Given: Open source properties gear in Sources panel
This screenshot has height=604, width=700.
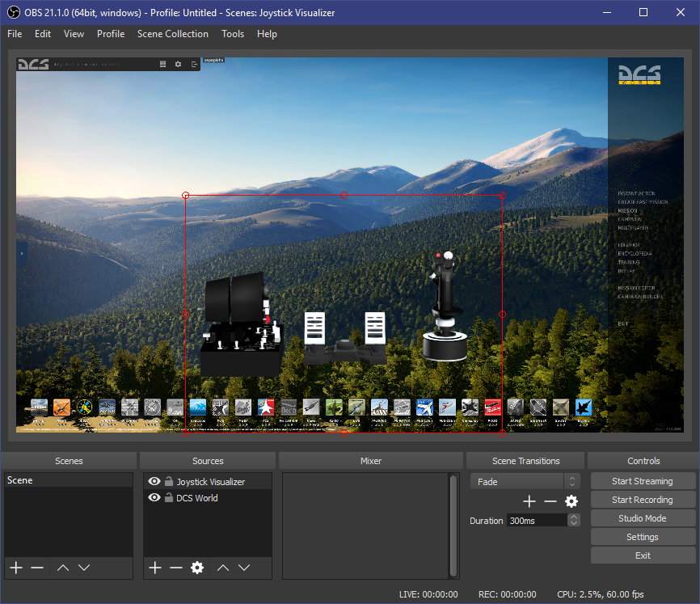Looking at the screenshot, I should pyautogui.click(x=197, y=568).
